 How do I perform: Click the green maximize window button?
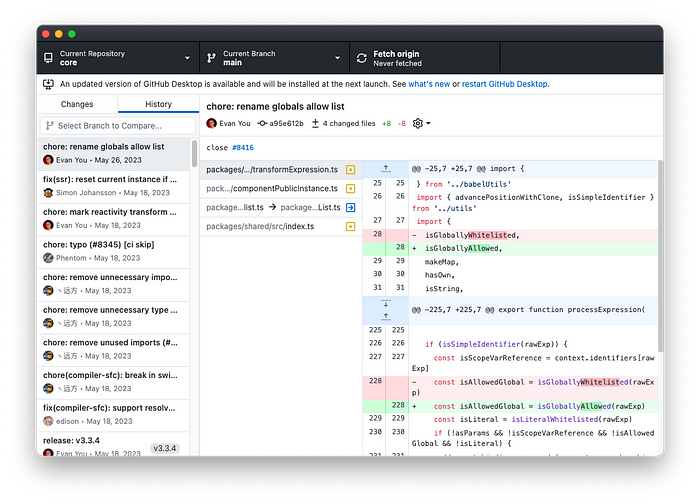pos(72,34)
